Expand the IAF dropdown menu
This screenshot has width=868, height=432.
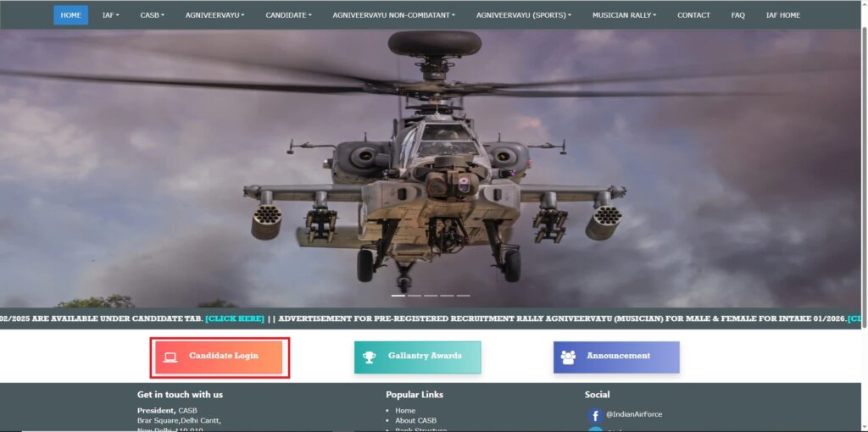[x=110, y=15]
